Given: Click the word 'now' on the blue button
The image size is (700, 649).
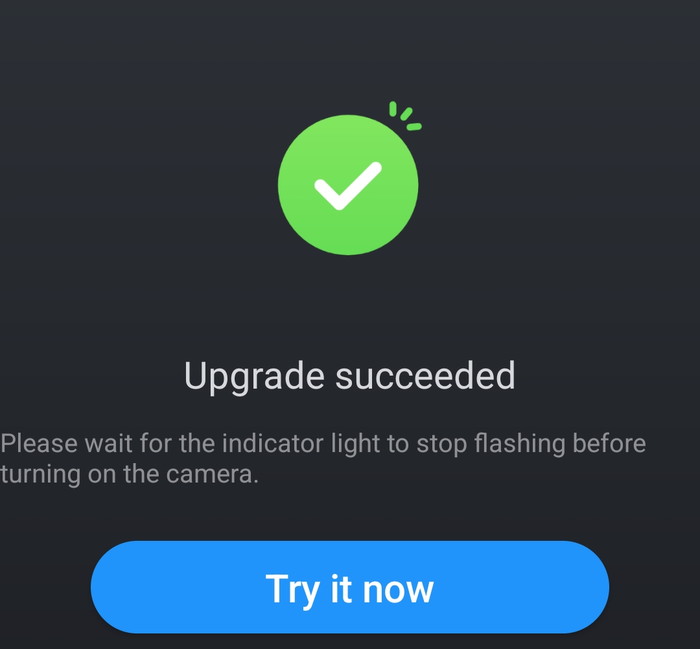Looking at the screenshot, I should (398, 590).
